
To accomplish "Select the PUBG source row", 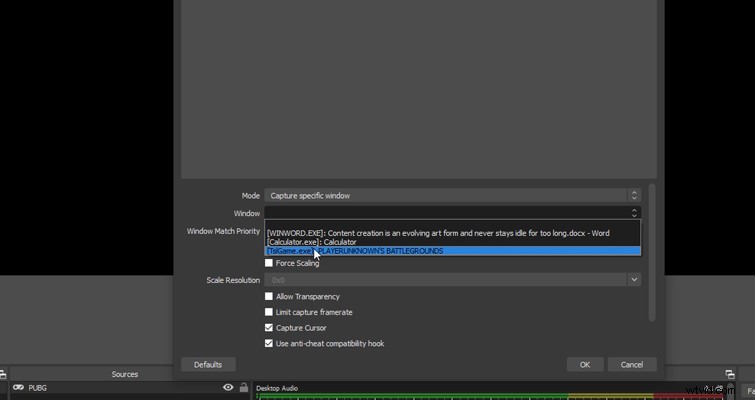I will (130, 387).
